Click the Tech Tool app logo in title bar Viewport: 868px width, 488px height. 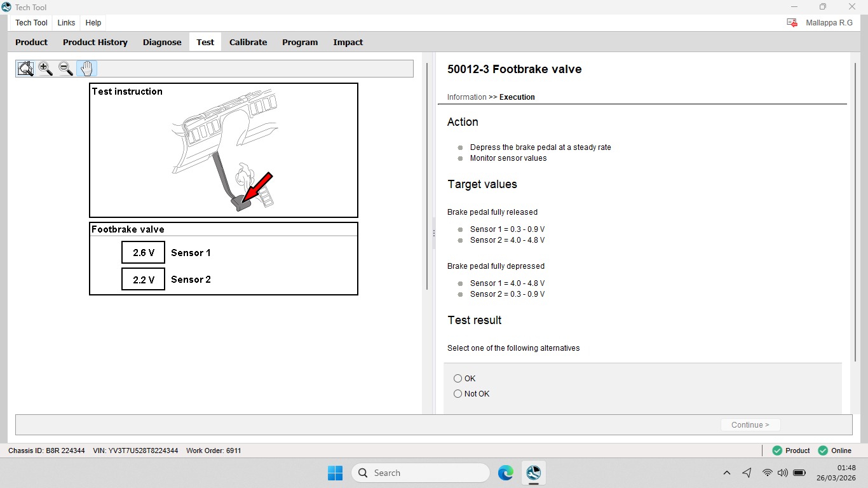tap(6, 7)
